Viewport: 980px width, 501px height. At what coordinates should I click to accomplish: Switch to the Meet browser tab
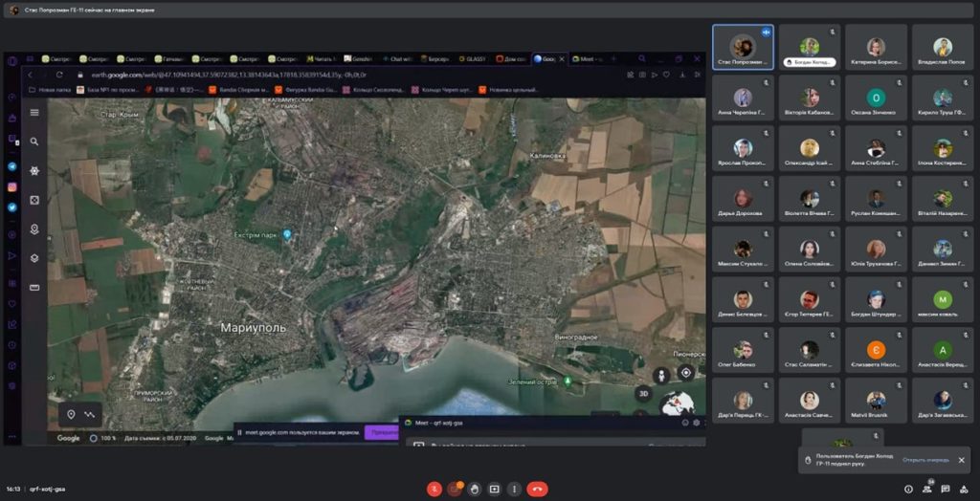(587, 58)
